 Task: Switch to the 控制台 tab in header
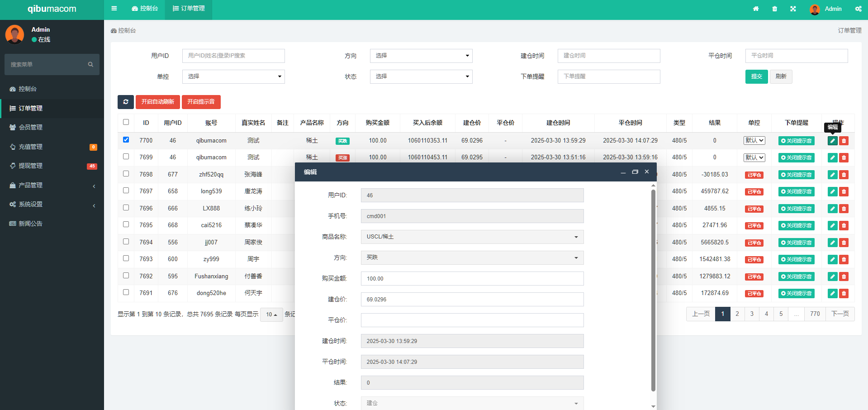click(145, 8)
